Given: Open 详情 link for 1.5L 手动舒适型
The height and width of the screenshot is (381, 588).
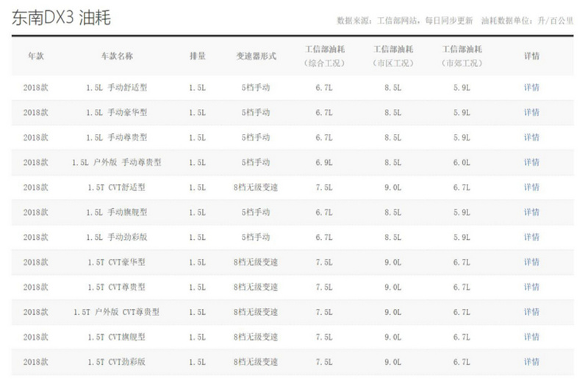Looking at the screenshot, I should (531, 88).
